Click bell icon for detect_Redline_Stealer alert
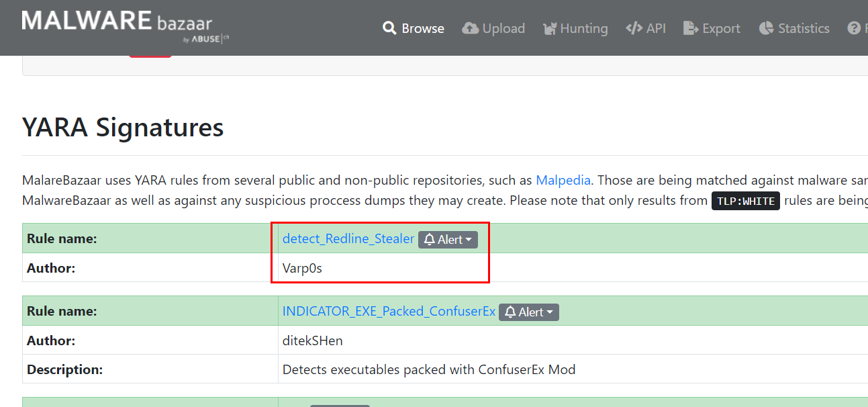 click(x=430, y=240)
